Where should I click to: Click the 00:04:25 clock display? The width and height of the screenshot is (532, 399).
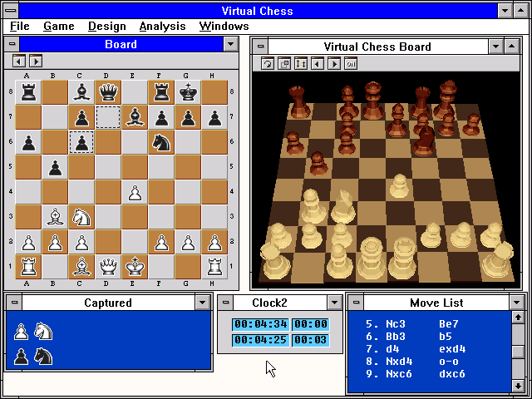click(x=260, y=340)
